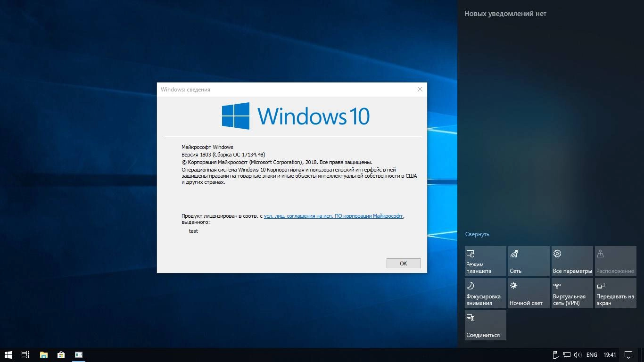Click Передавать на экран tile
The width and height of the screenshot is (644, 362).
tap(616, 293)
